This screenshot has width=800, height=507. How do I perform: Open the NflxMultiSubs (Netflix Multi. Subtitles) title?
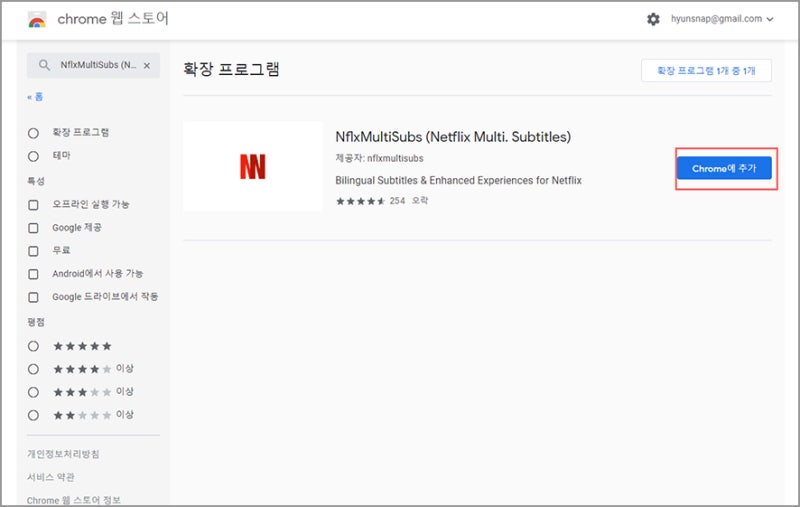[453, 137]
